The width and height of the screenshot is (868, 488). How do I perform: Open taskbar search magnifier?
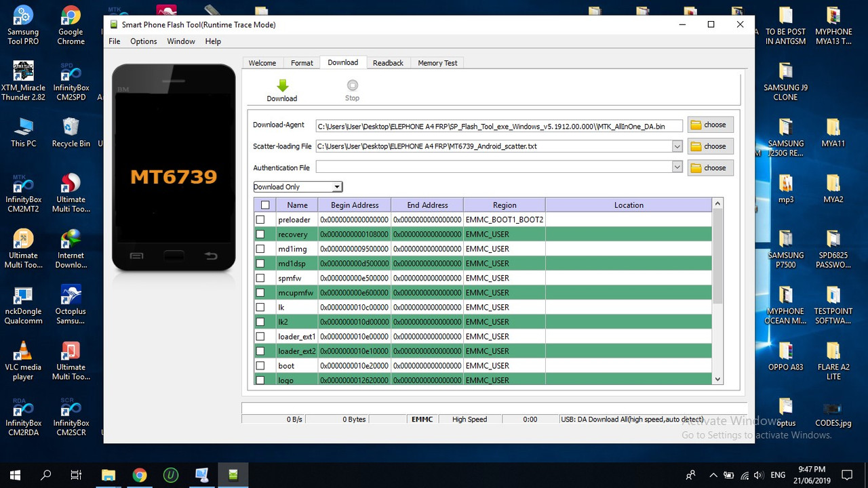(x=46, y=474)
